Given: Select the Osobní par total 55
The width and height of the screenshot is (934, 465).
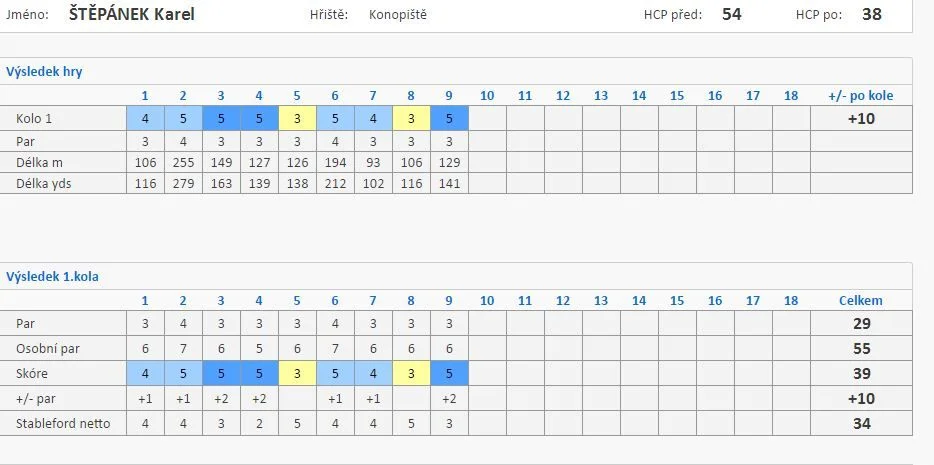Looking at the screenshot, I should coord(861,349).
